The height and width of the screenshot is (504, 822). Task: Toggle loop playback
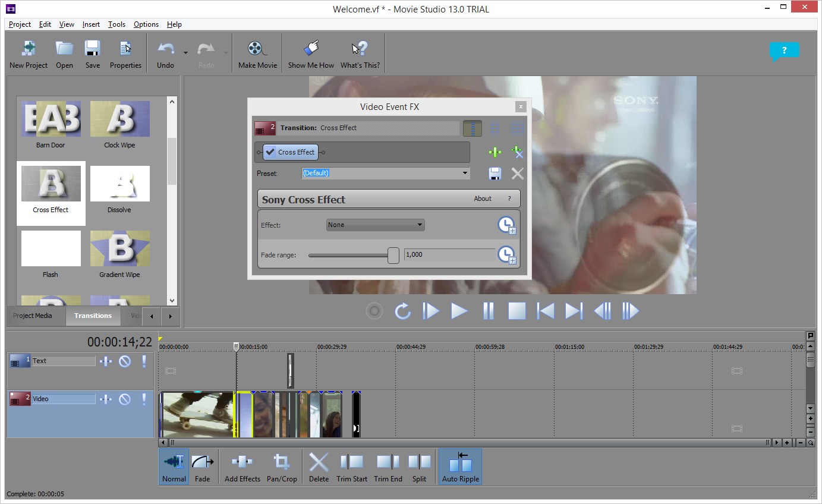403,311
